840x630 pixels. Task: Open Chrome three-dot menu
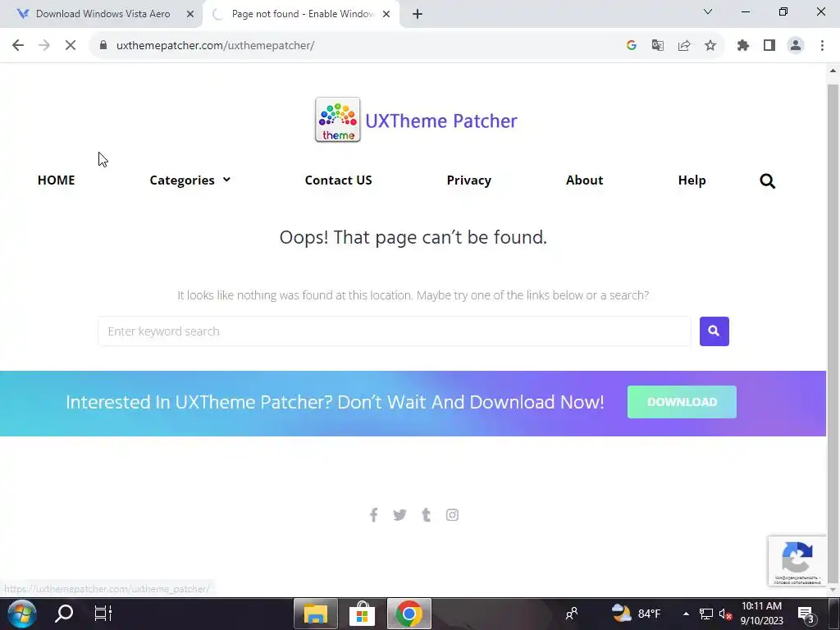coord(822,46)
